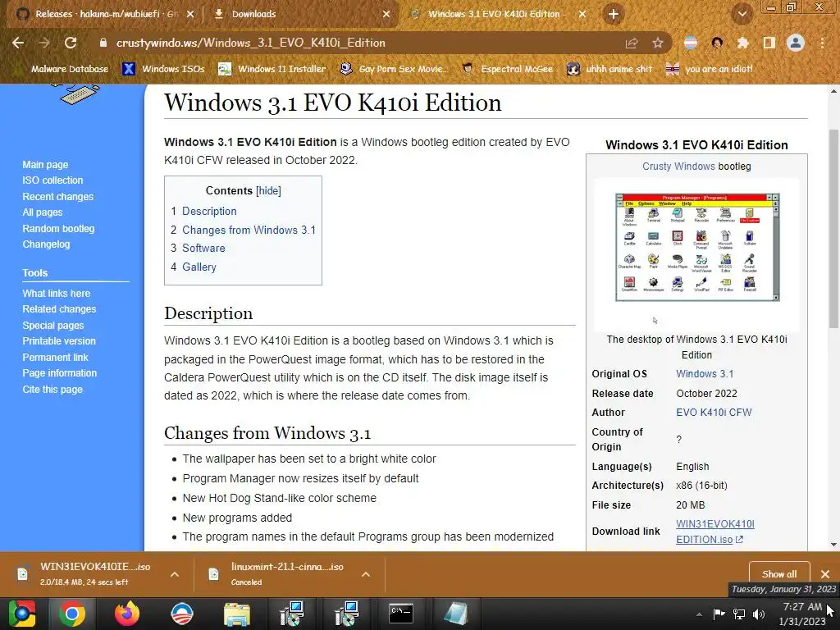Close the downloads shelf bar
840x630 pixels.
(x=825, y=574)
